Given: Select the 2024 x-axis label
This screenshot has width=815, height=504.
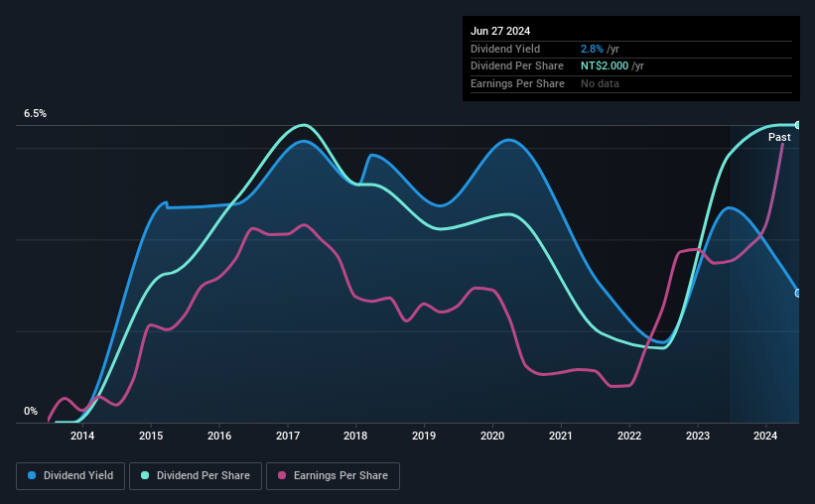Looking at the screenshot, I should coord(765,436).
